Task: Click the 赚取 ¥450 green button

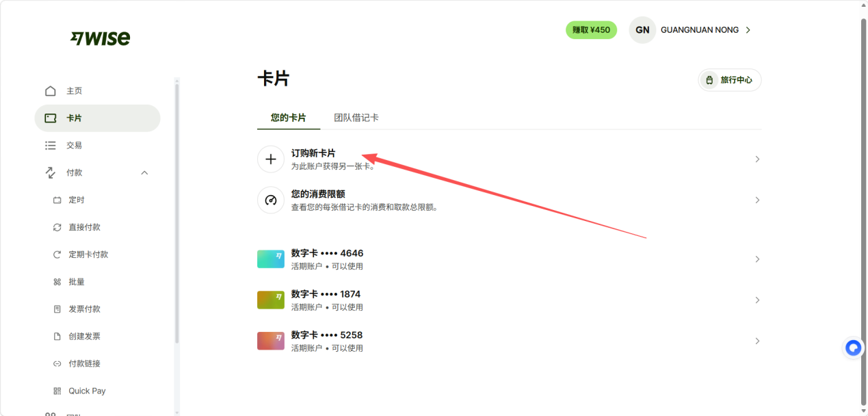Action: 591,30
